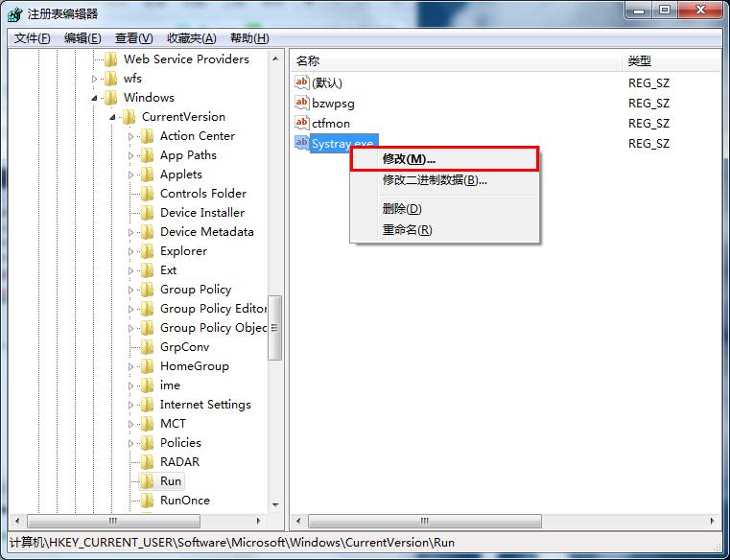
Task: Select the (默认) value name
Action: click(327, 82)
